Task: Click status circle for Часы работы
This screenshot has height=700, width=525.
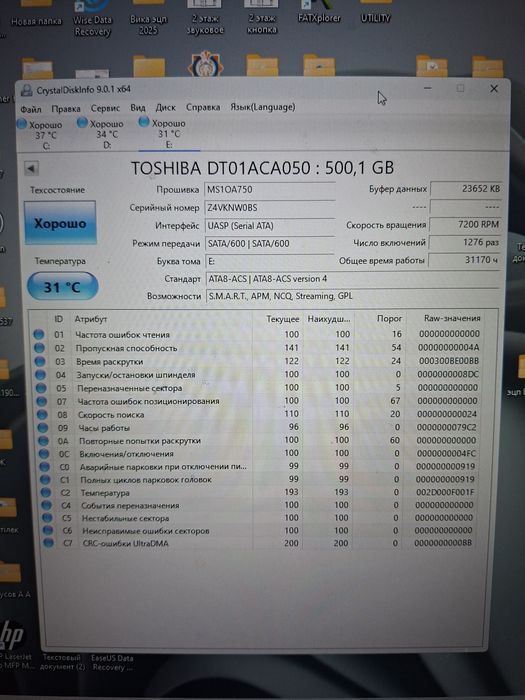Action: [43, 428]
